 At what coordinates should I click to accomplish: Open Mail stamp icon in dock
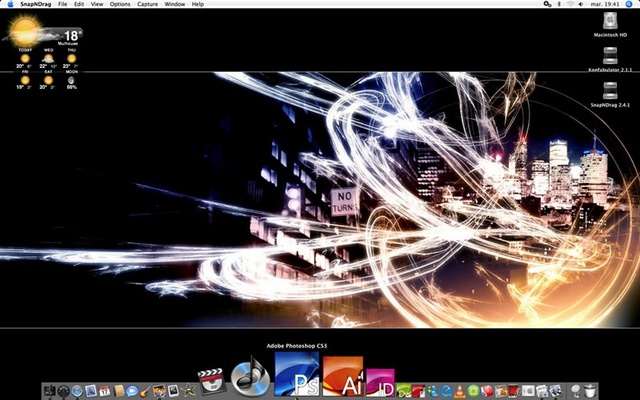point(91,391)
